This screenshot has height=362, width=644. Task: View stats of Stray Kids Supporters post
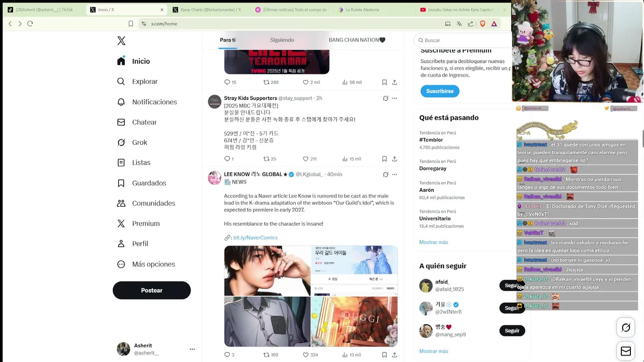(x=352, y=159)
